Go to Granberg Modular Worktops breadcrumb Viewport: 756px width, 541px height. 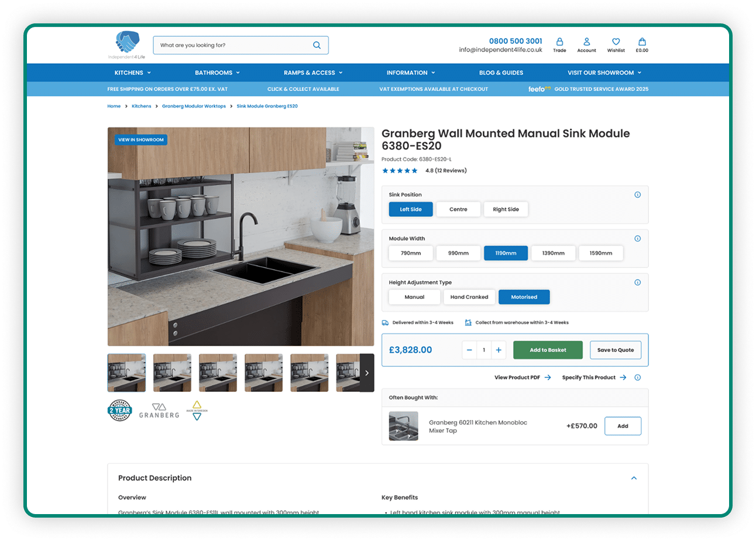(x=194, y=106)
